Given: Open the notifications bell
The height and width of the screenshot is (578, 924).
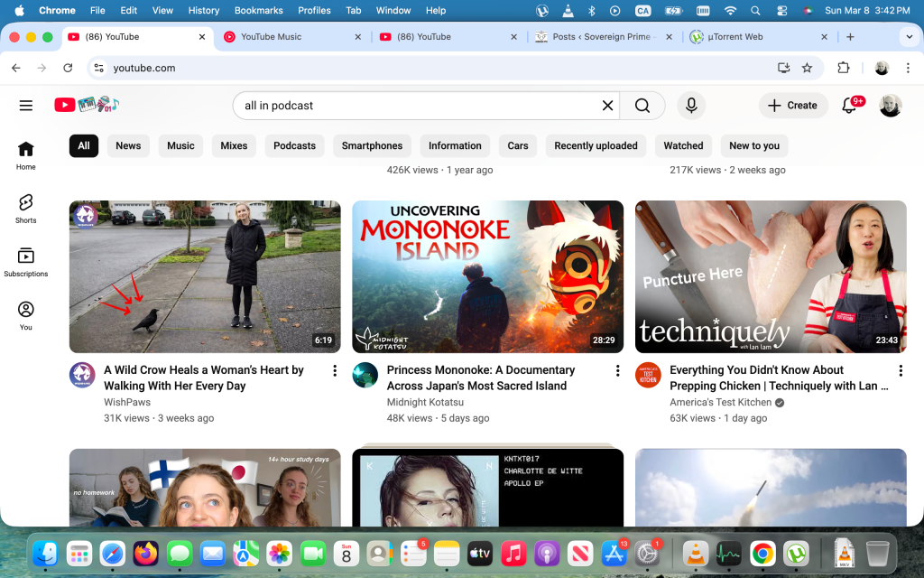Looking at the screenshot, I should (849, 106).
